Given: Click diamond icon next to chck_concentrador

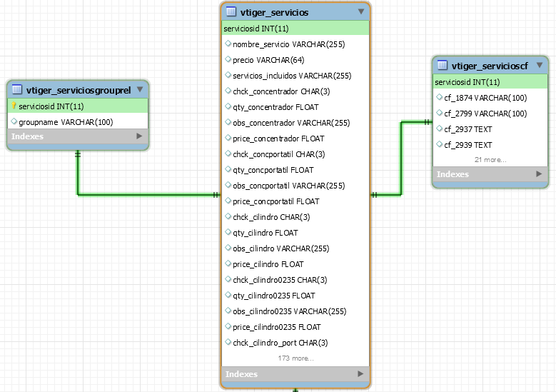Looking at the screenshot, I should coord(228,91).
